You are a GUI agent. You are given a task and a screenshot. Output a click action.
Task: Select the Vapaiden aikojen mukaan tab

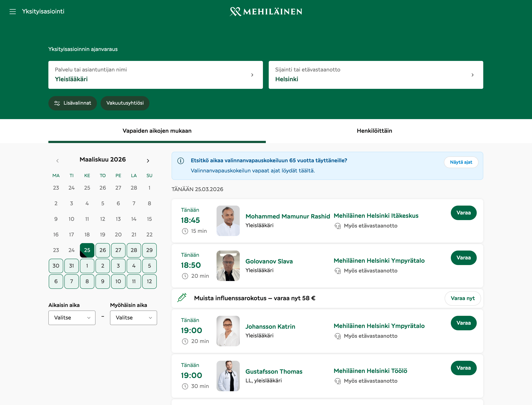157,131
